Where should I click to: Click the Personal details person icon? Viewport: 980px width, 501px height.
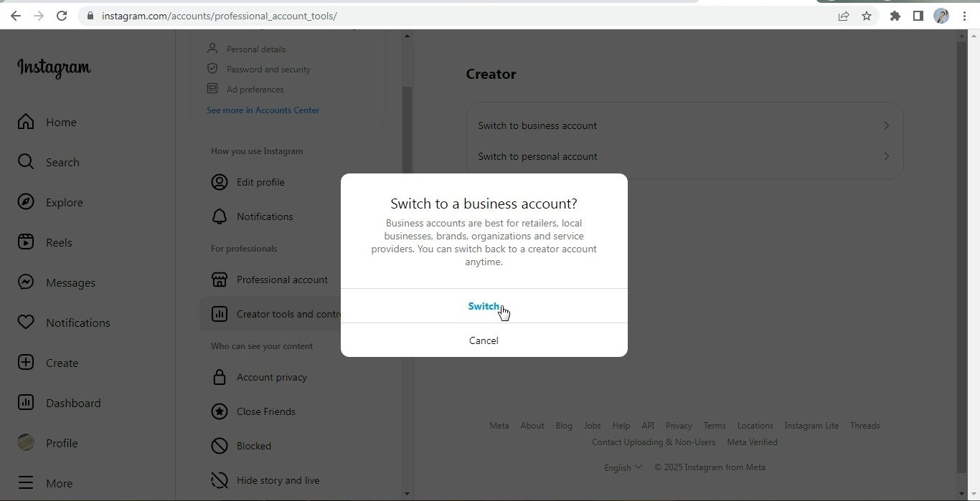[212, 49]
